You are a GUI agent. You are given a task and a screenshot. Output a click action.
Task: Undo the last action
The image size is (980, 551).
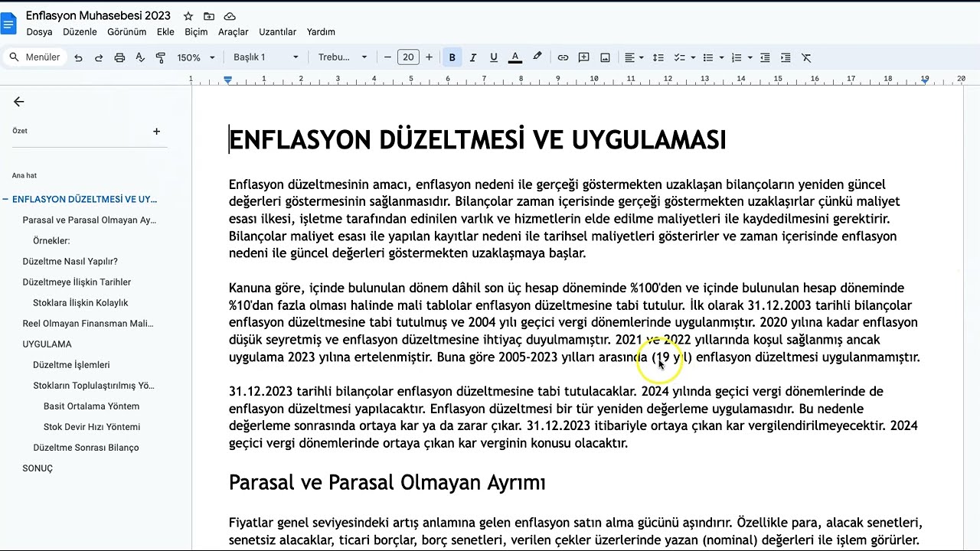(78, 57)
